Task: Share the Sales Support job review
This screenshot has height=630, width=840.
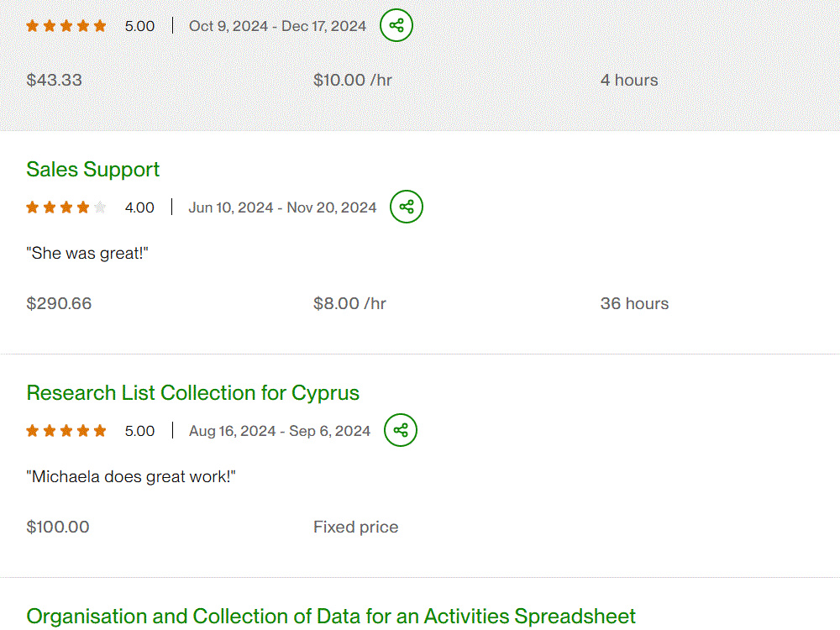Action: click(407, 207)
